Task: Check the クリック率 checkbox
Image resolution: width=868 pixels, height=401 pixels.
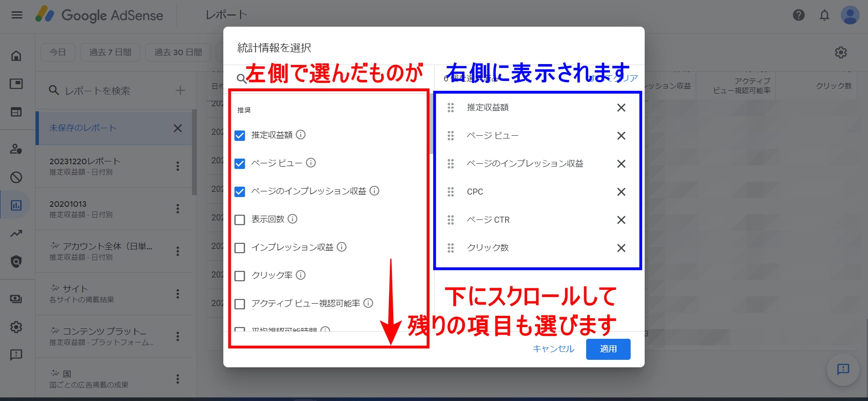Action: point(240,276)
